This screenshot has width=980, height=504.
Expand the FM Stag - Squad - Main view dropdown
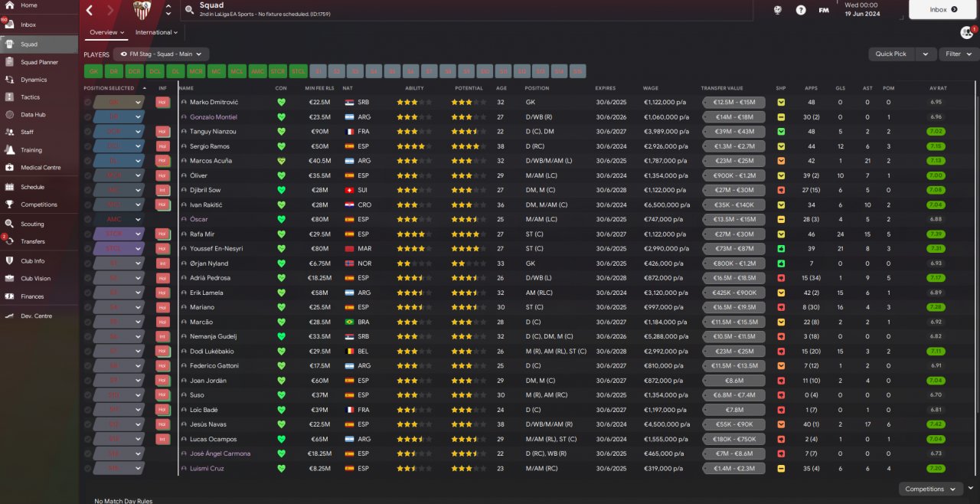(x=162, y=54)
